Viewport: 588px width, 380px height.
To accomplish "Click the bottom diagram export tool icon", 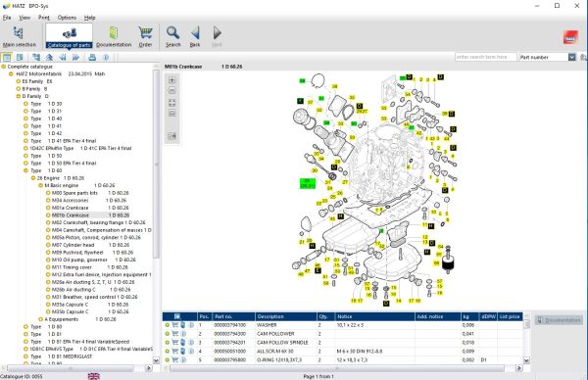I will [x=171, y=136].
